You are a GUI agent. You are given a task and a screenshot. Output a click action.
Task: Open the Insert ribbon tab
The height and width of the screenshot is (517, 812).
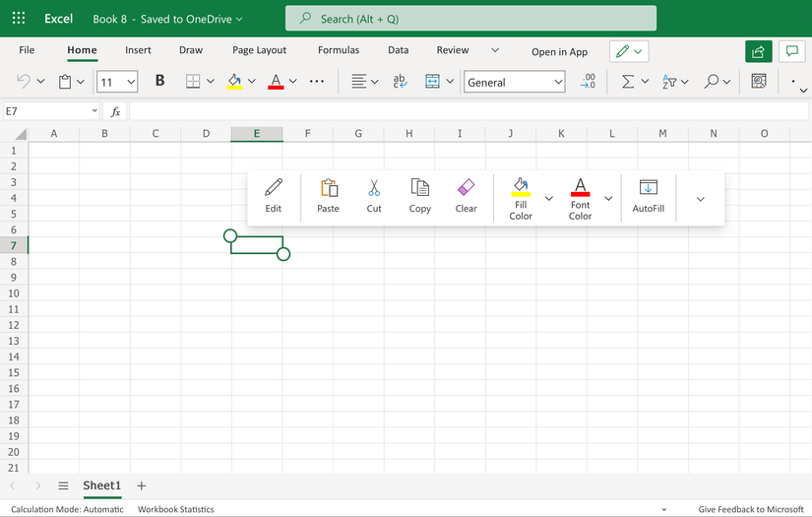138,50
